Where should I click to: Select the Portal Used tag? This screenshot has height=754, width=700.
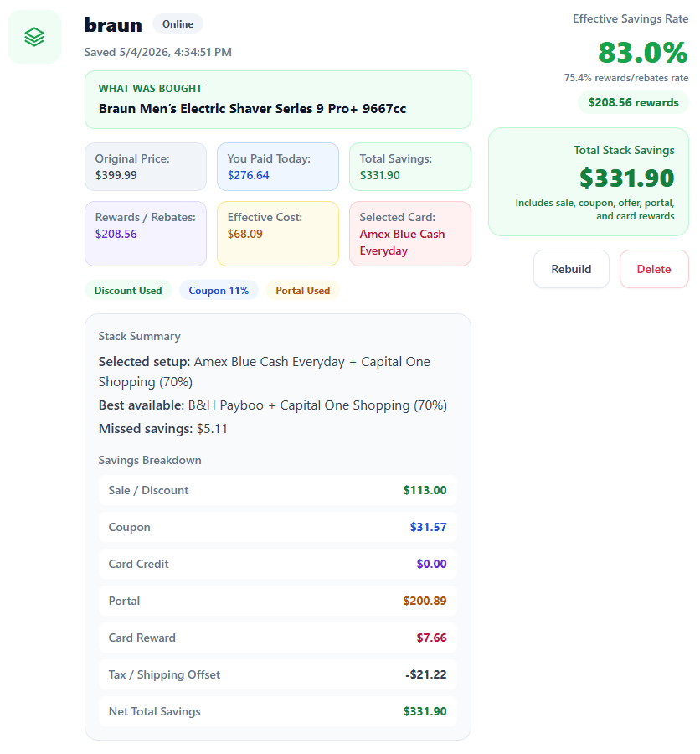303,291
